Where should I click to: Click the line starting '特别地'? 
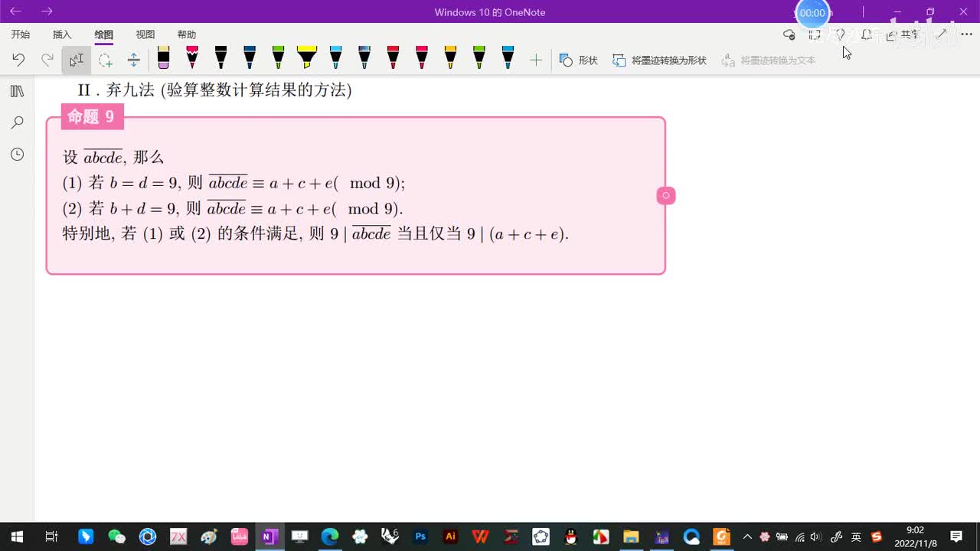click(x=315, y=234)
